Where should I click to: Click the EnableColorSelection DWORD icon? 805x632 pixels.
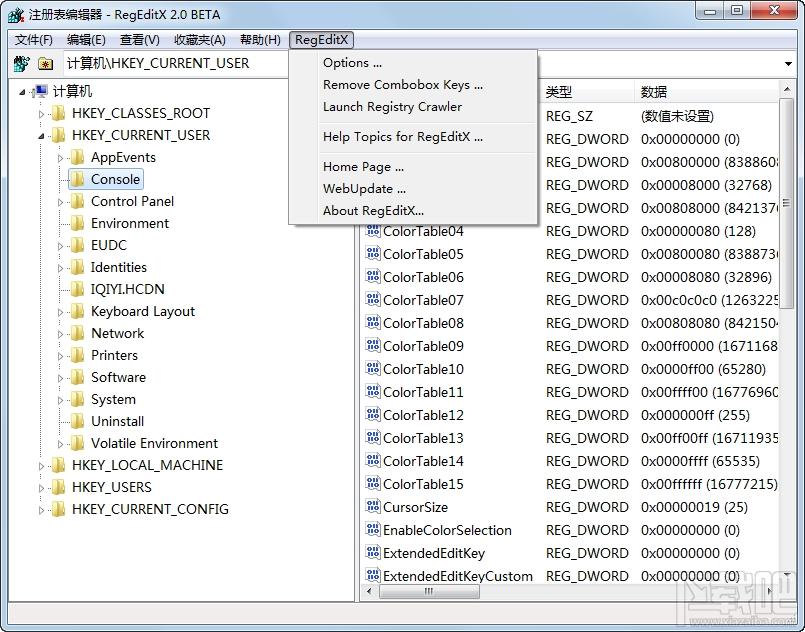[x=373, y=530]
